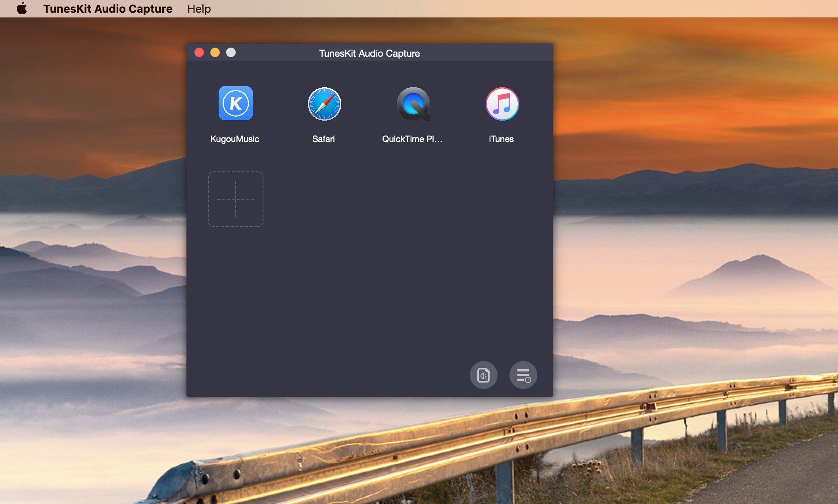Viewport: 838px width, 504px height.
Task: Open the Help menu
Action: click(x=199, y=9)
